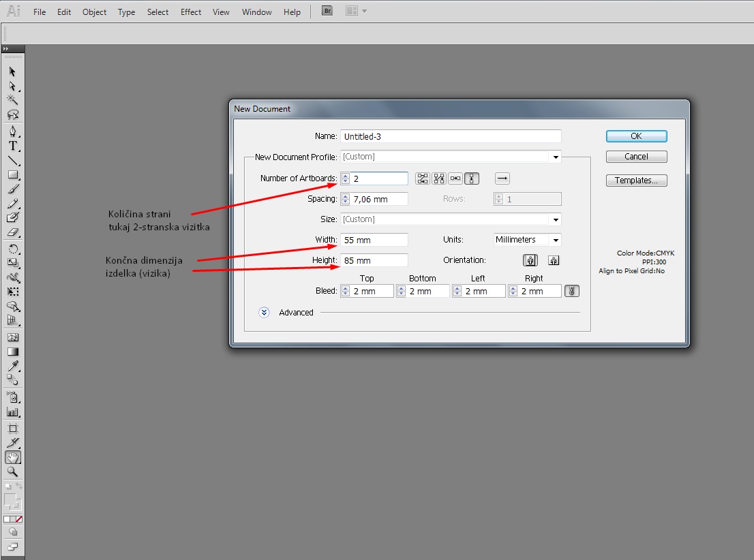Open the Effect menu
The image size is (754, 560).
click(x=191, y=12)
